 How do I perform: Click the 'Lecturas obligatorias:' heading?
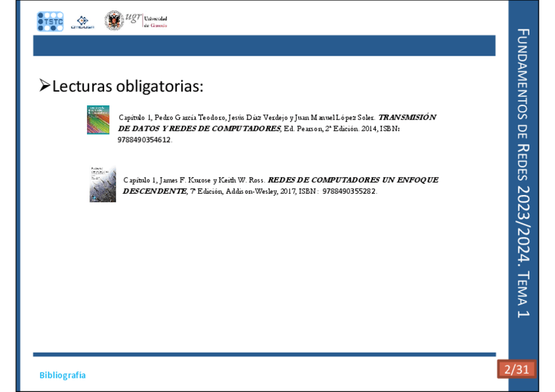(128, 86)
